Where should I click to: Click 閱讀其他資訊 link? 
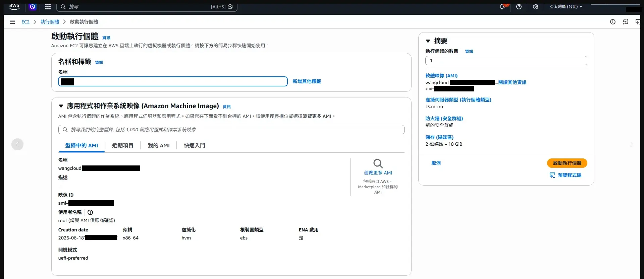(512, 82)
